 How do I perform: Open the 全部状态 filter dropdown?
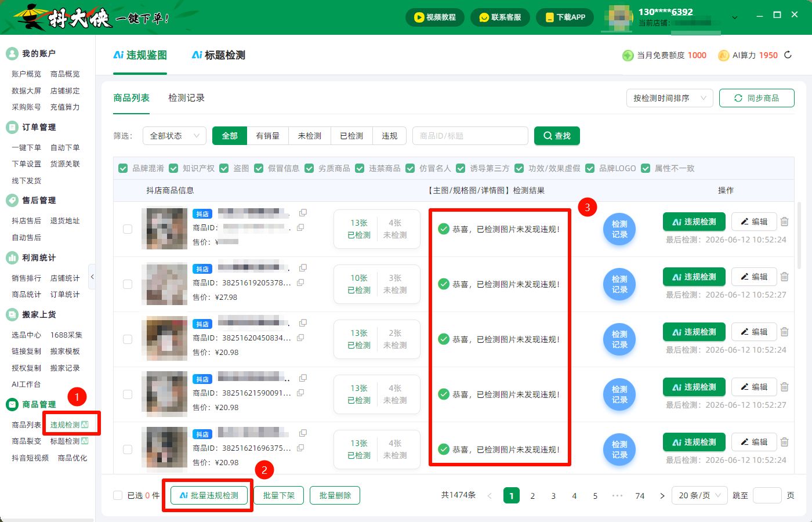[175, 136]
